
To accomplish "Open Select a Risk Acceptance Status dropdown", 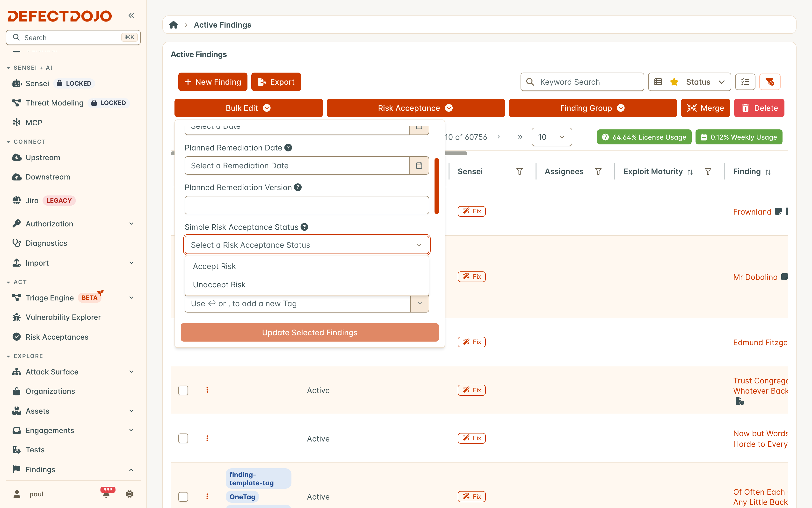I will tap(307, 245).
